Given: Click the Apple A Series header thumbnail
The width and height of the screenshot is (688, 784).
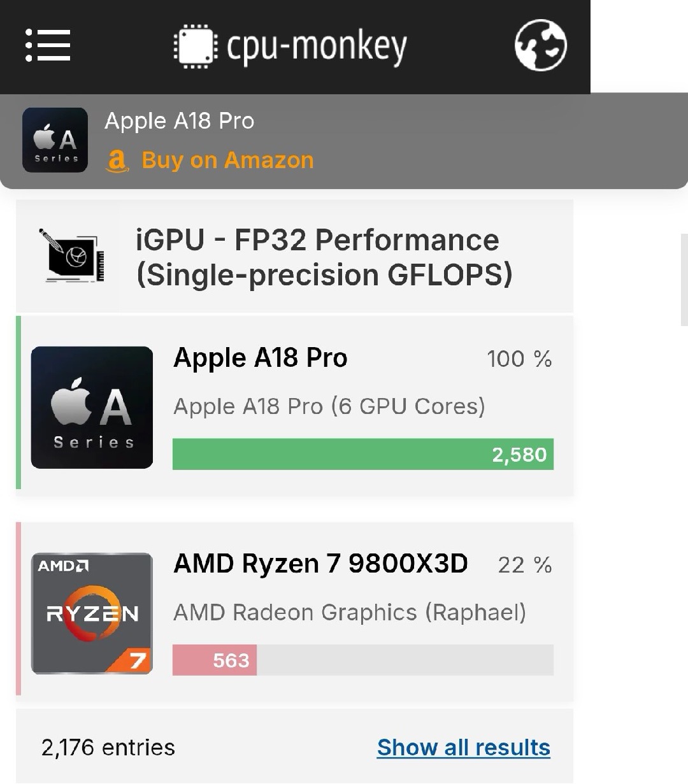Looking at the screenshot, I should click(55, 140).
